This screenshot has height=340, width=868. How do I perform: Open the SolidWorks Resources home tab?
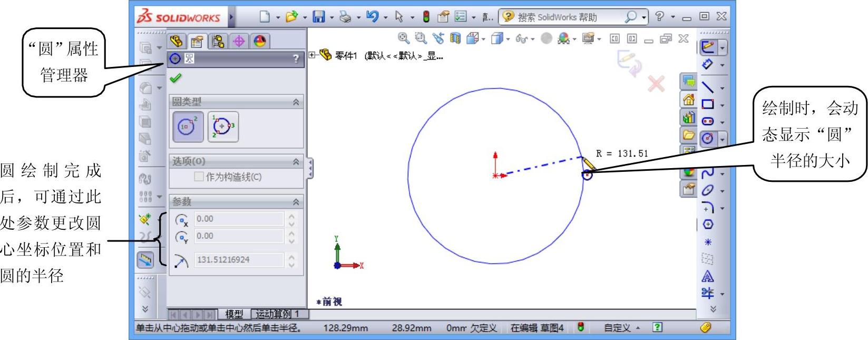pos(688,99)
